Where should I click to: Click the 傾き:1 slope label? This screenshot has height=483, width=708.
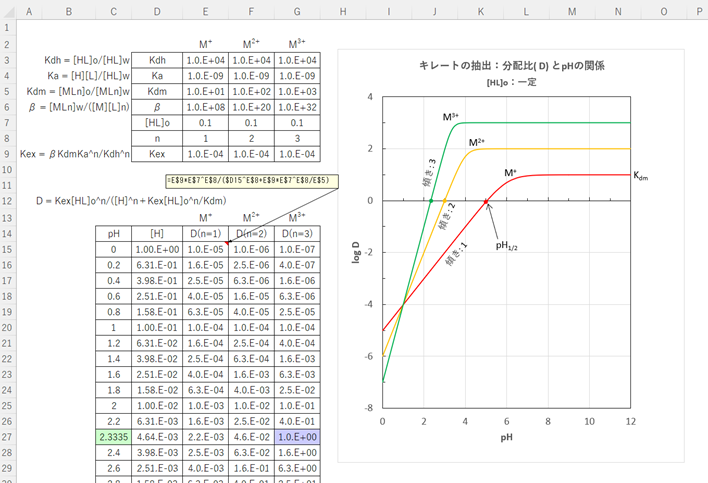pyautogui.click(x=456, y=254)
